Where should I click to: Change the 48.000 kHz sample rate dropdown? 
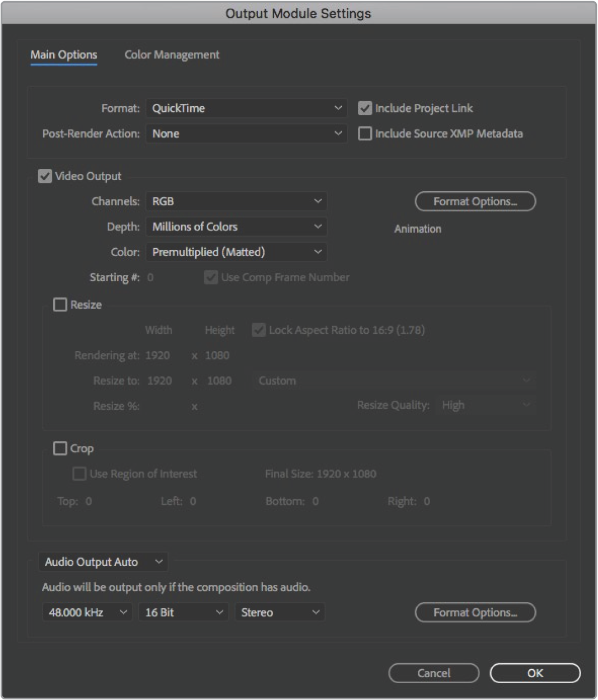[87, 613]
